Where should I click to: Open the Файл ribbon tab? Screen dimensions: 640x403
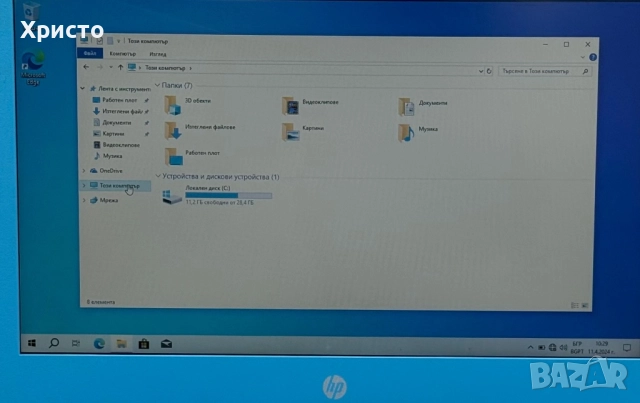90,53
